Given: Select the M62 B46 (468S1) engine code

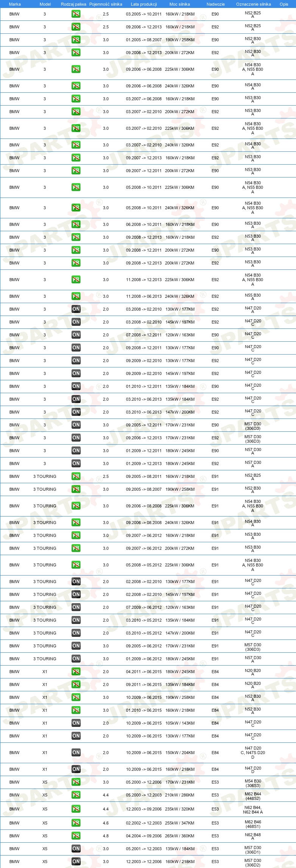Looking at the screenshot, I should pyautogui.click(x=253, y=824).
